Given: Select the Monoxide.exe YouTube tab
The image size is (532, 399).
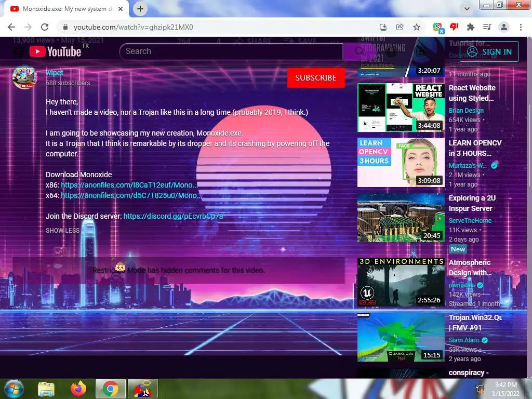Looking at the screenshot, I should (x=66, y=9).
